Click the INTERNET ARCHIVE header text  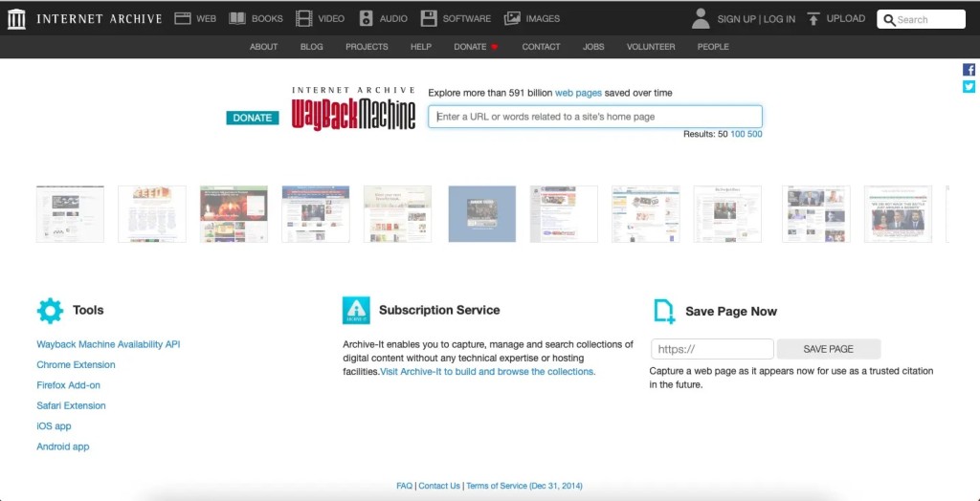[100, 19]
